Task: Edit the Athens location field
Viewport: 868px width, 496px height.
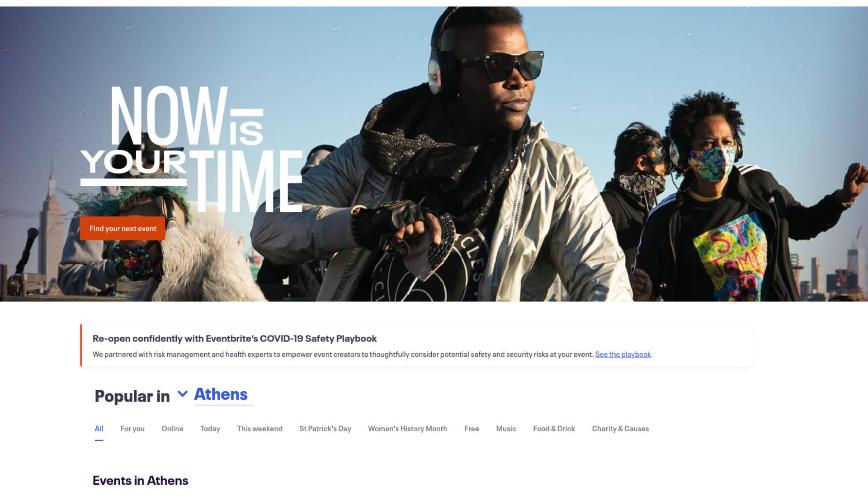Action: coord(224,395)
